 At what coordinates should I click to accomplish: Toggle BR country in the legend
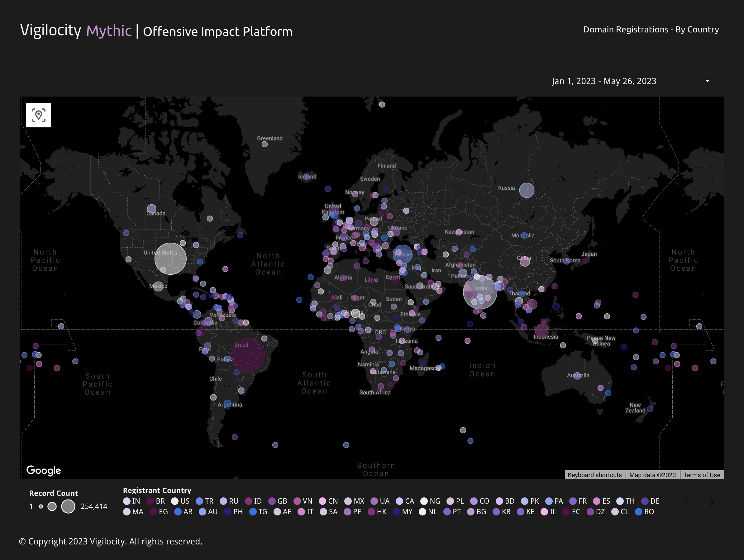click(x=156, y=501)
